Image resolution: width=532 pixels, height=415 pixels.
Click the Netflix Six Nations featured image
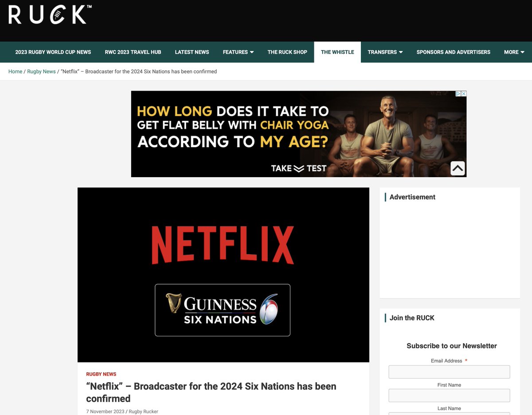point(223,275)
